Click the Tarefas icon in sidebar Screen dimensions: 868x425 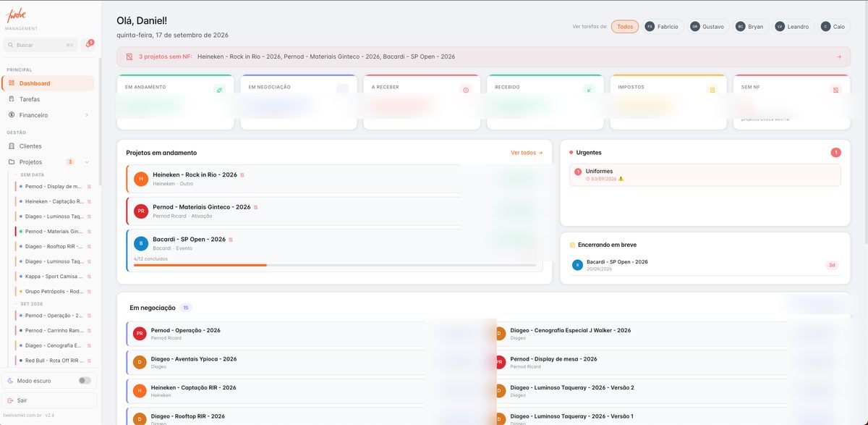click(x=12, y=99)
